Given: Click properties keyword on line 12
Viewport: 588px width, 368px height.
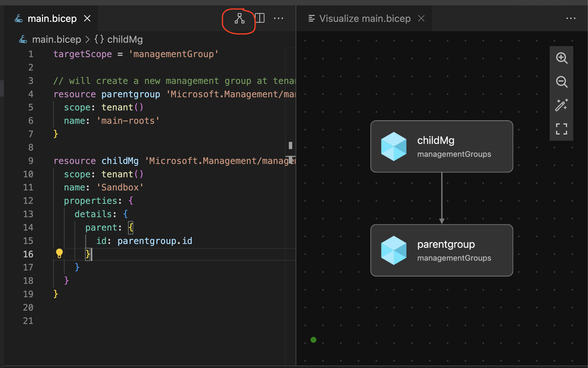Looking at the screenshot, I should pyautogui.click(x=91, y=201).
